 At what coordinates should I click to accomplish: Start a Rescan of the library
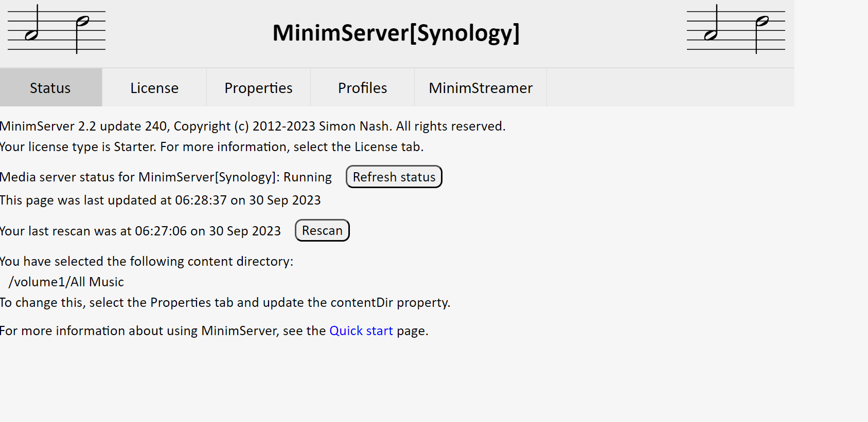click(322, 230)
